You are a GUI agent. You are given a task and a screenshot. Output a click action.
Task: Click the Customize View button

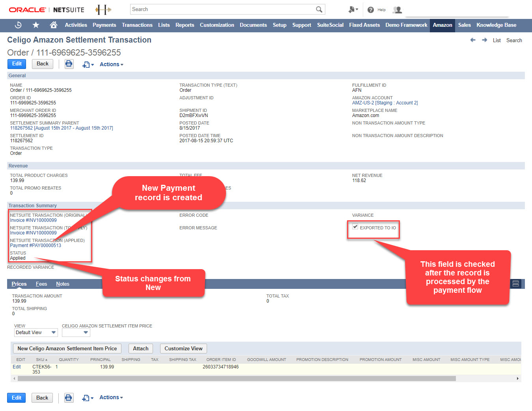(183, 348)
